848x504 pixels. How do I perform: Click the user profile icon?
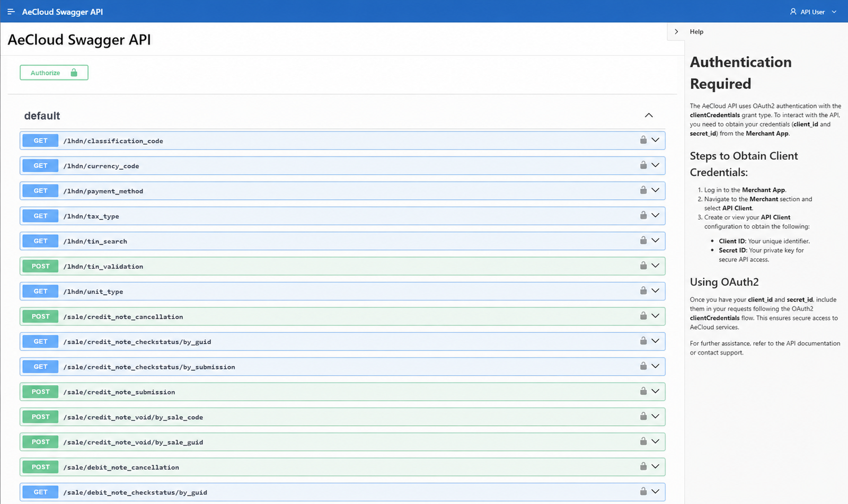793,12
